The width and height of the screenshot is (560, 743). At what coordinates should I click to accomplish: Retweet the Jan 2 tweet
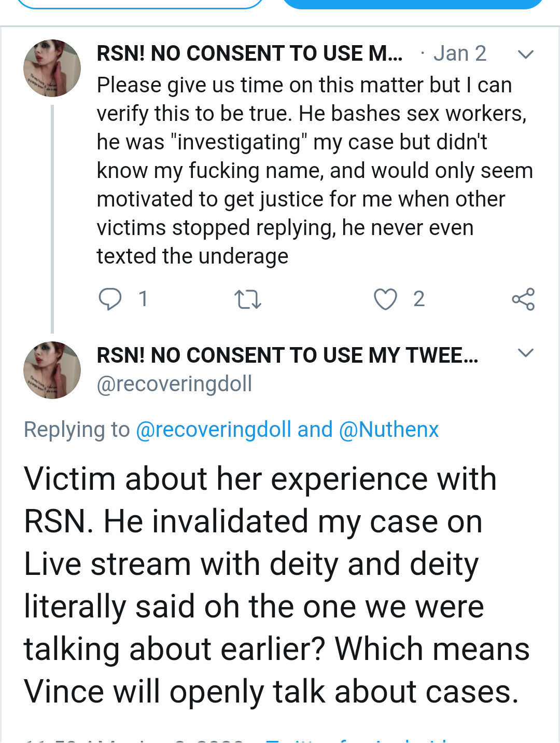248,299
